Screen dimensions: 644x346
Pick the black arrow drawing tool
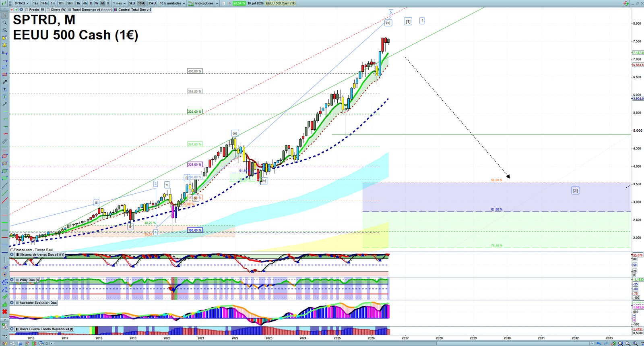point(4,82)
